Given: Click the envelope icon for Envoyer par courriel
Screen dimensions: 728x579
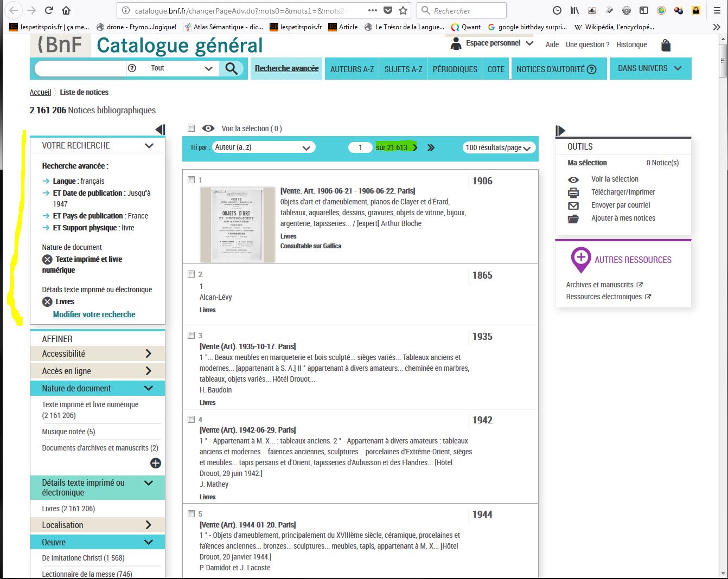Looking at the screenshot, I should click(x=573, y=205).
